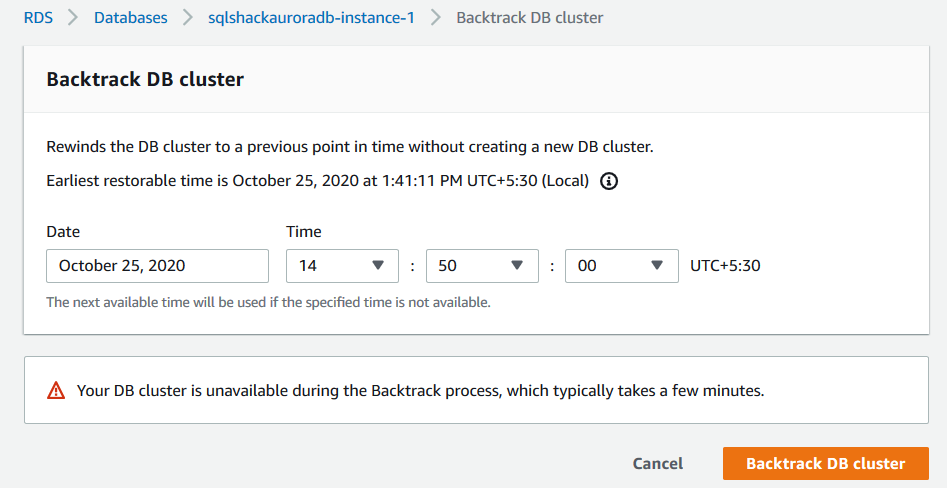Click the red warning triangle icon

click(x=56, y=390)
